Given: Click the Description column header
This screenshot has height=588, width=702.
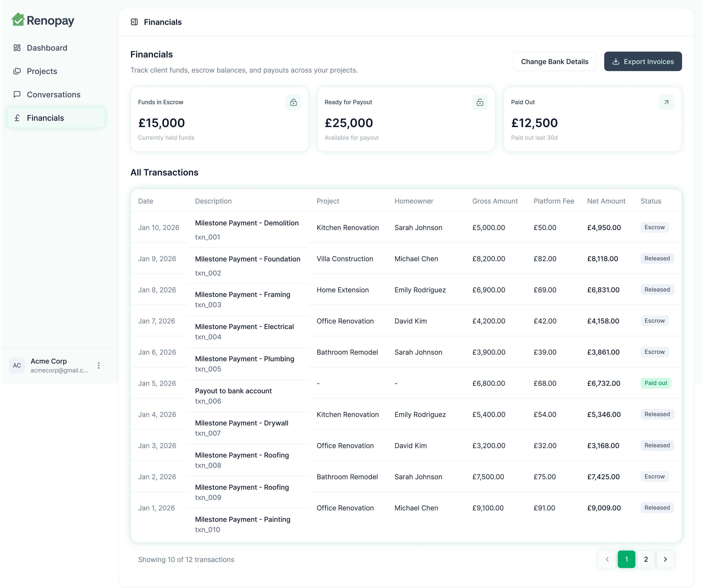Looking at the screenshot, I should pyautogui.click(x=213, y=201).
